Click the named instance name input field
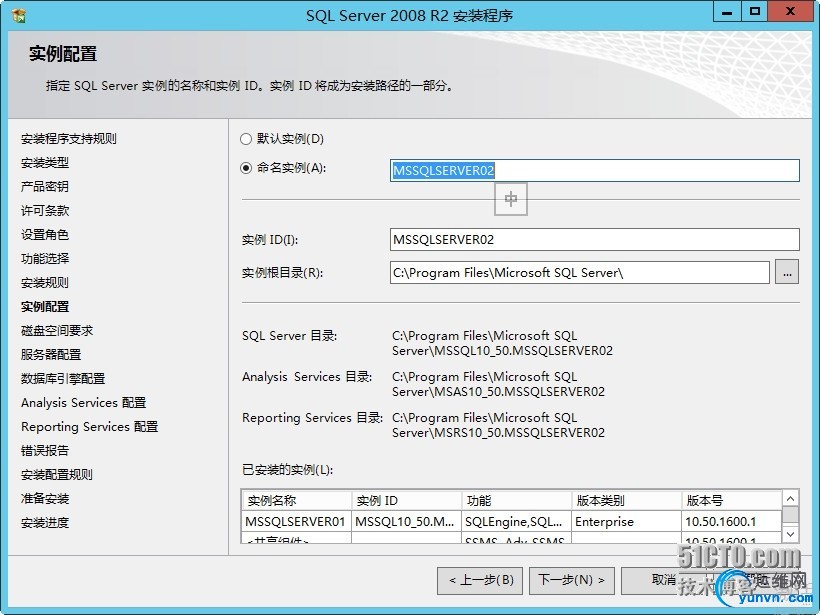This screenshot has width=820, height=615. (595, 170)
